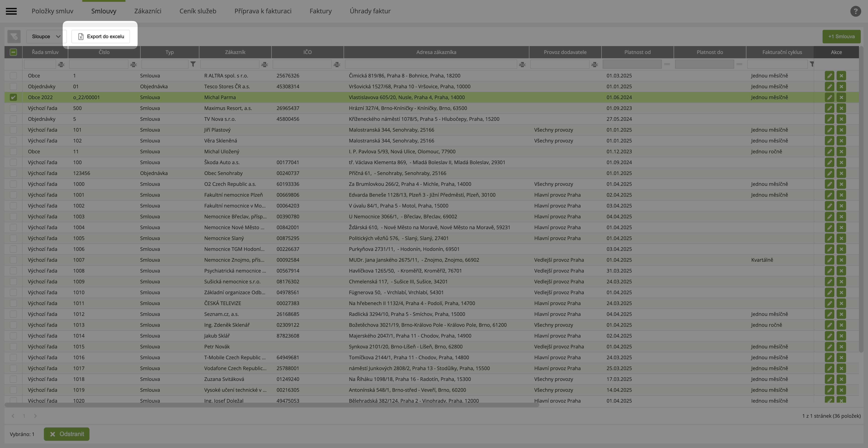Open the Fakturační cyklus filter dropdown
The height and width of the screenshot is (448, 868).
[x=812, y=64]
